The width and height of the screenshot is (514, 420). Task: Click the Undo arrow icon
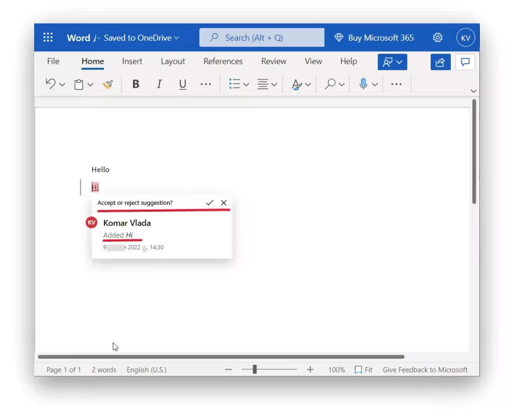pos(51,84)
